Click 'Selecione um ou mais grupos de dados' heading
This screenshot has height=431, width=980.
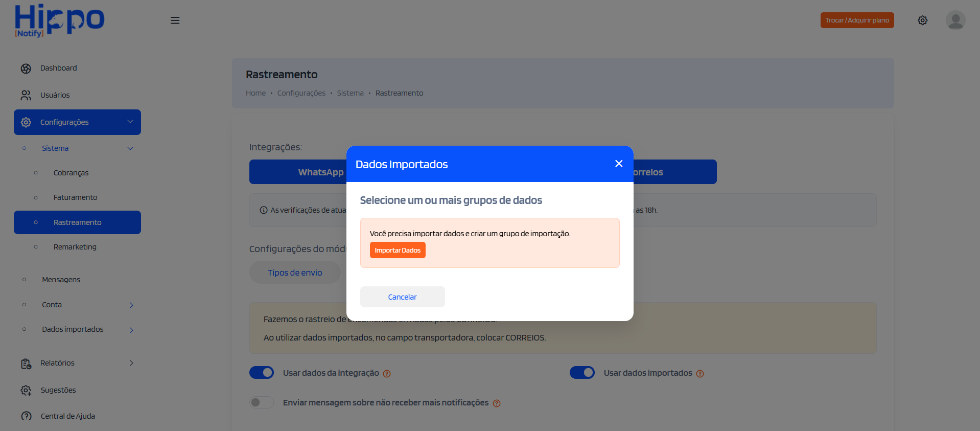tap(451, 200)
